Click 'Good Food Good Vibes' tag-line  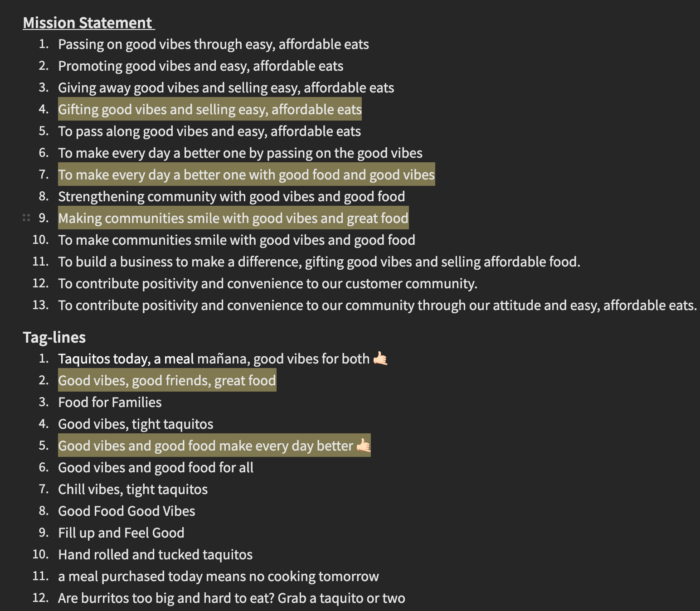pyautogui.click(x=126, y=511)
